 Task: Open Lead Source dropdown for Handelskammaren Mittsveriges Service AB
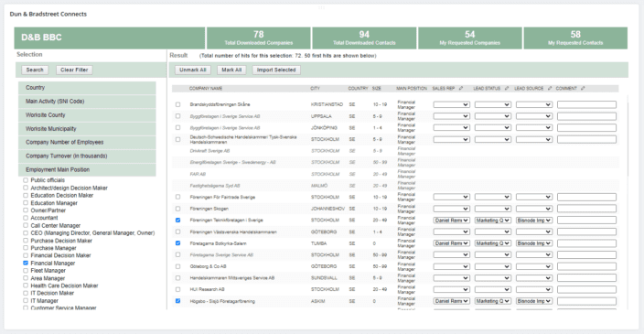point(534,278)
